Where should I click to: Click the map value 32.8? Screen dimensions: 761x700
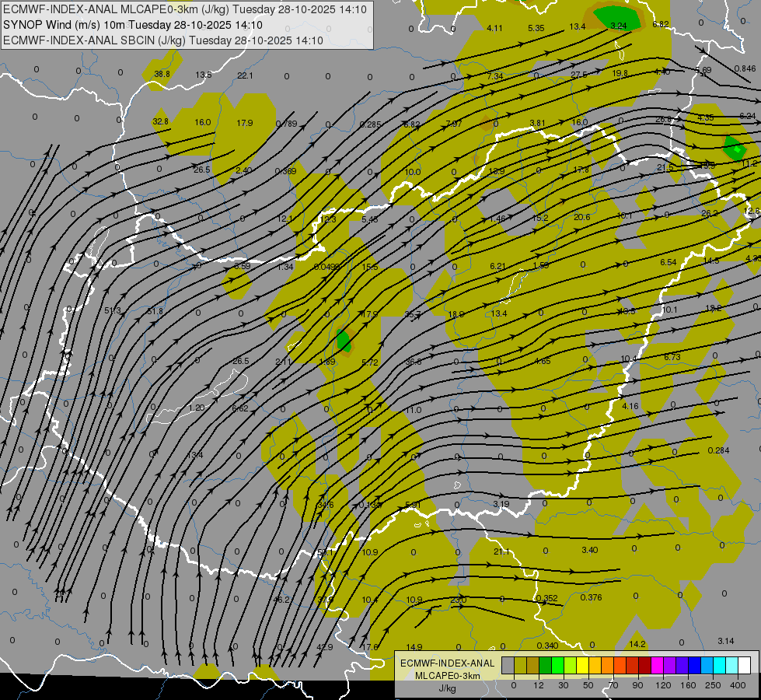[x=161, y=121]
